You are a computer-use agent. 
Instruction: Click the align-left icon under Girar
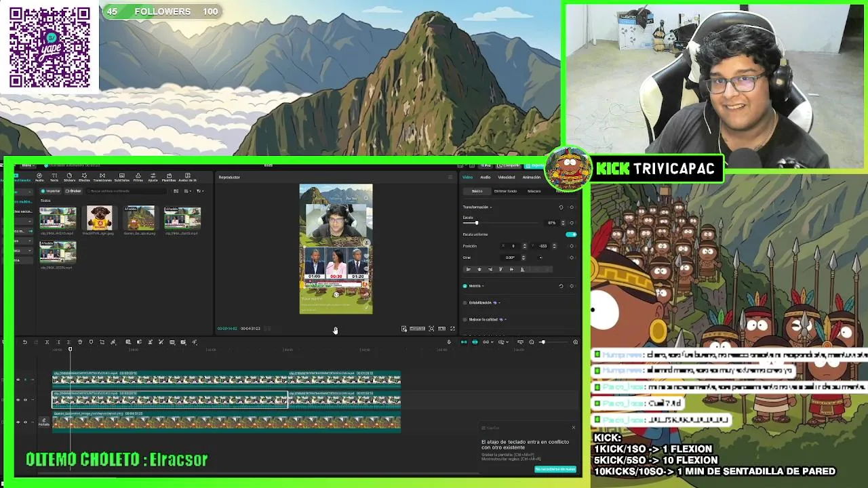coord(469,269)
